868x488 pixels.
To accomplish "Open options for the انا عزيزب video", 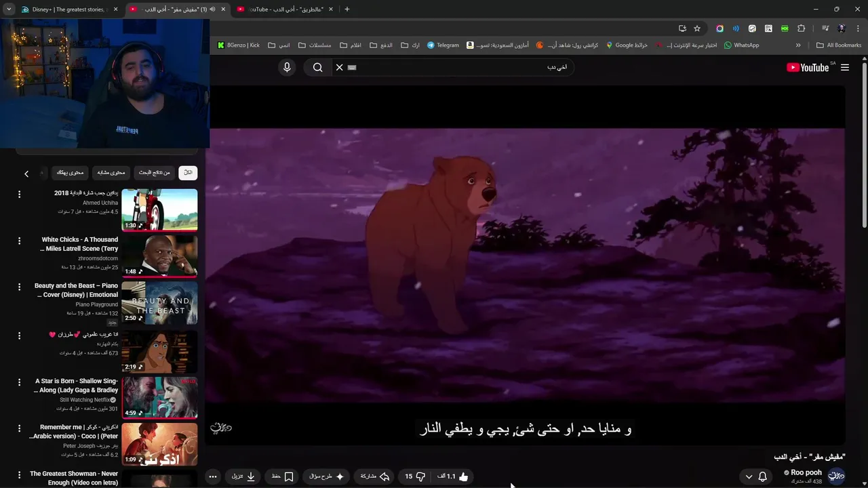I will (19, 335).
